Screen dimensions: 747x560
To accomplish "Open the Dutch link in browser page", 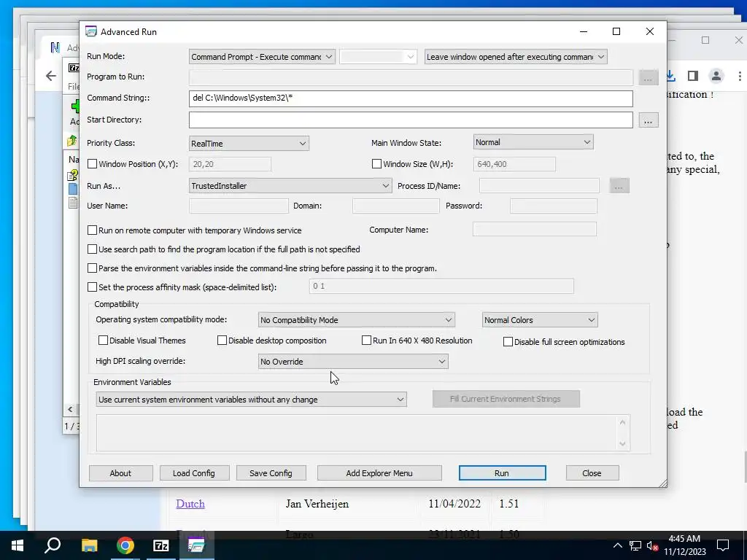I will coord(190,504).
